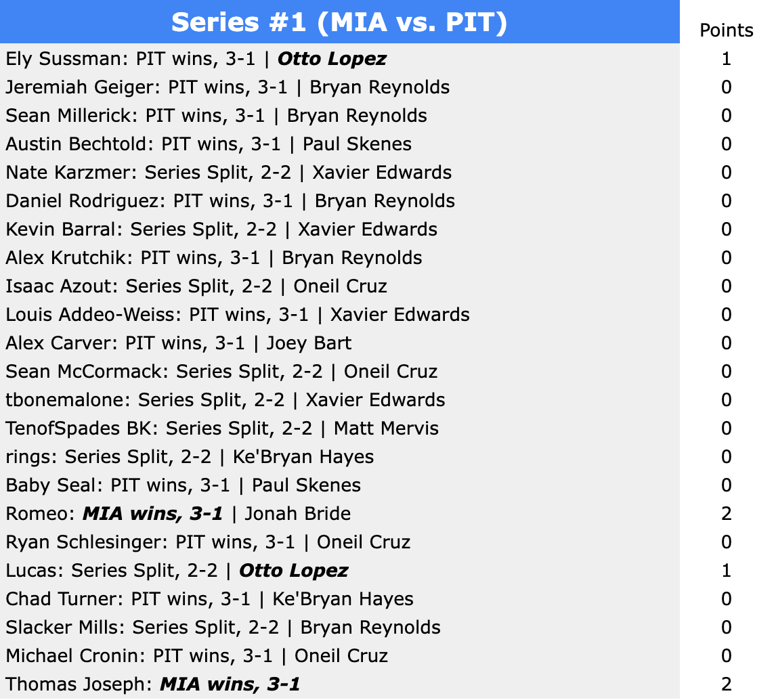The width and height of the screenshot is (776, 700).
Task: Click Nate Karzmer's Series Split row
Action: (x=229, y=173)
